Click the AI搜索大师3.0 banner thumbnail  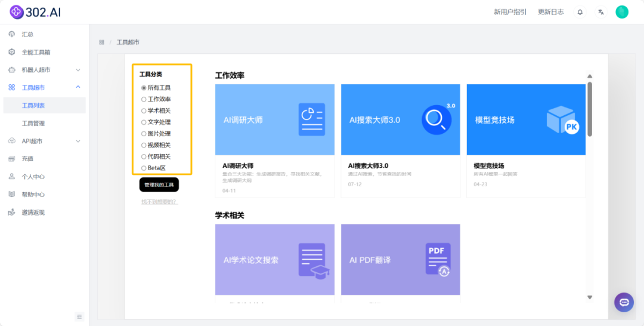click(x=401, y=119)
